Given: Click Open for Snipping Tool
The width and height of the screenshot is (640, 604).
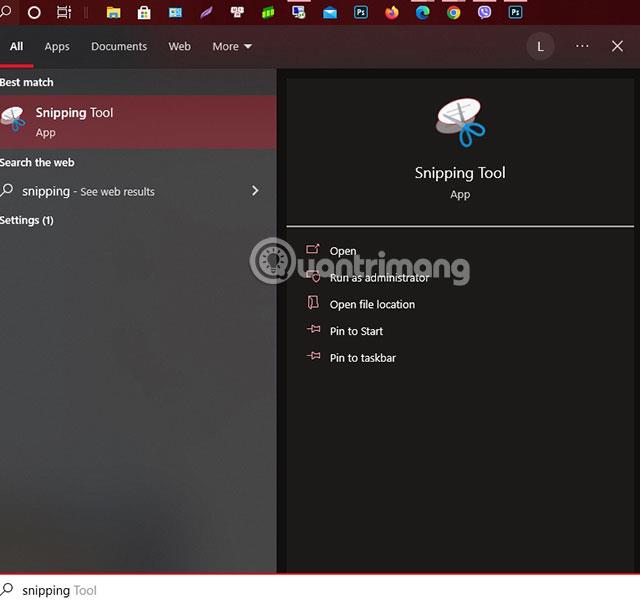Looking at the screenshot, I should pyautogui.click(x=343, y=251).
